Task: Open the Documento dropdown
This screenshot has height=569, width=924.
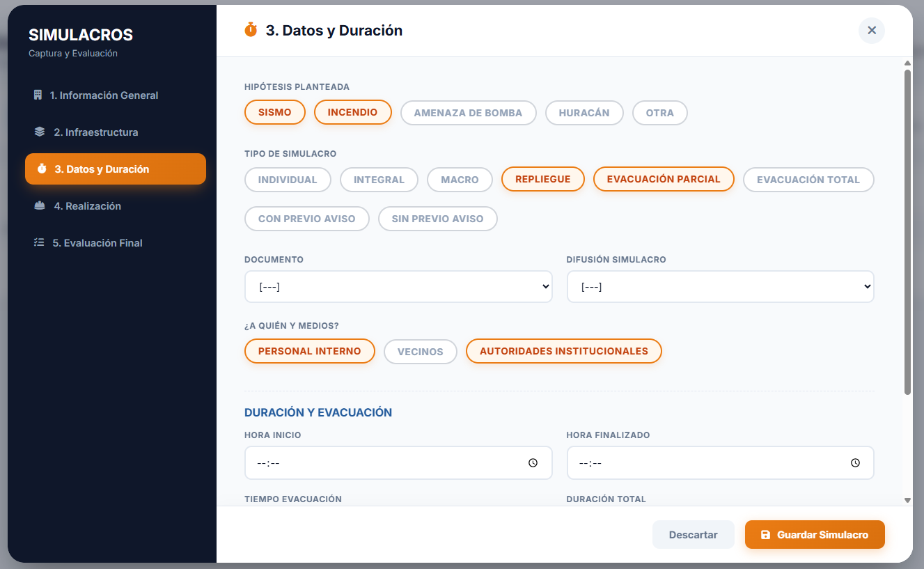Action: tap(398, 287)
